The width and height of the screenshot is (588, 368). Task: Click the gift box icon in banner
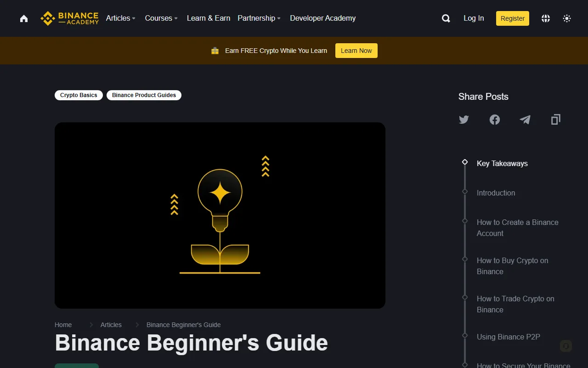(215, 51)
